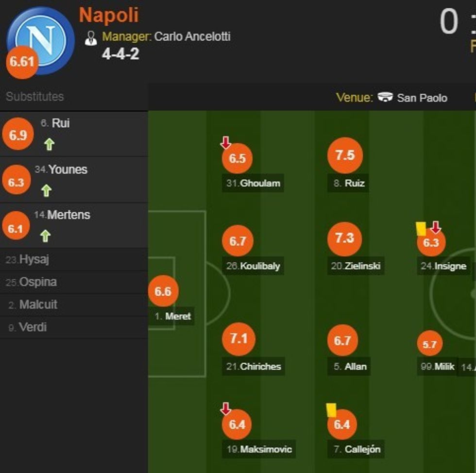Screen dimensions: 476x473
Task: Click goalkeeper Meret's 6.6 rating
Action: click(163, 291)
